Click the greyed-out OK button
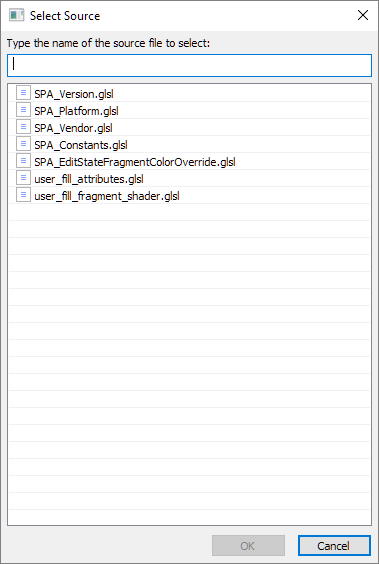 pyautogui.click(x=248, y=545)
